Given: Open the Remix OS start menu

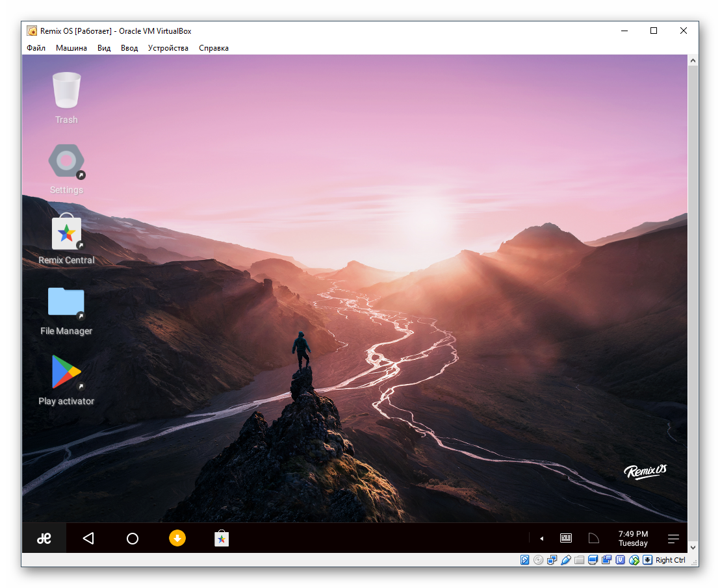Looking at the screenshot, I should click(x=44, y=538).
